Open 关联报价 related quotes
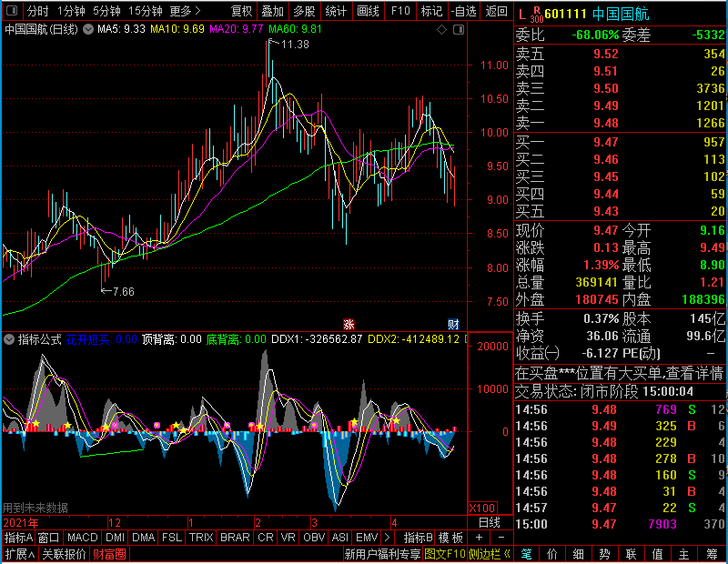 (64, 554)
